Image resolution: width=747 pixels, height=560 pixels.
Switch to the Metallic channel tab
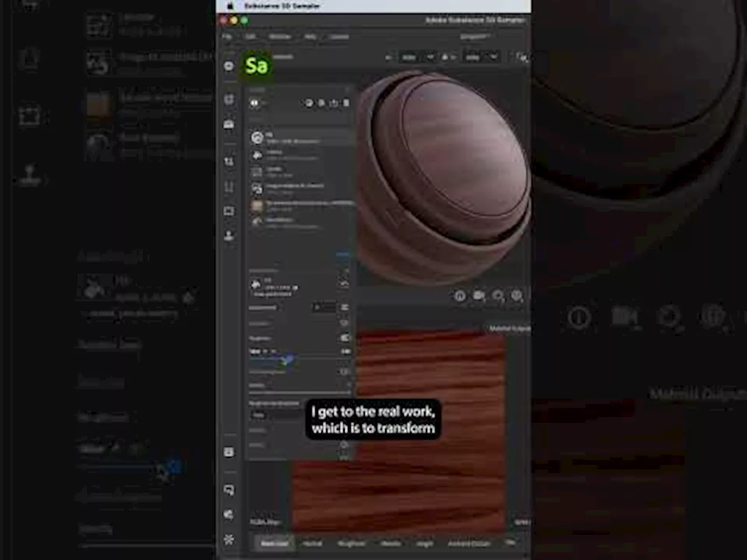point(390,544)
